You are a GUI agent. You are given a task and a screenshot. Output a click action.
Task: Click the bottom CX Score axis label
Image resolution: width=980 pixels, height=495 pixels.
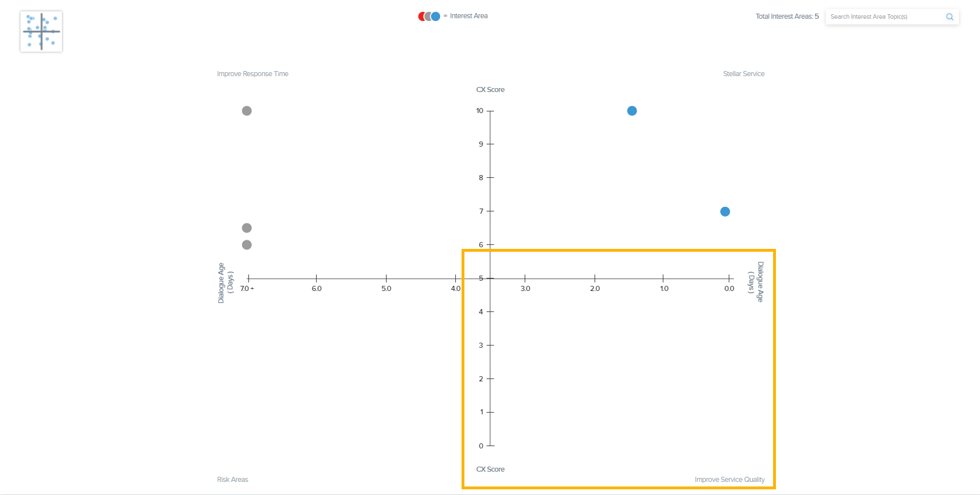[x=490, y=469]
